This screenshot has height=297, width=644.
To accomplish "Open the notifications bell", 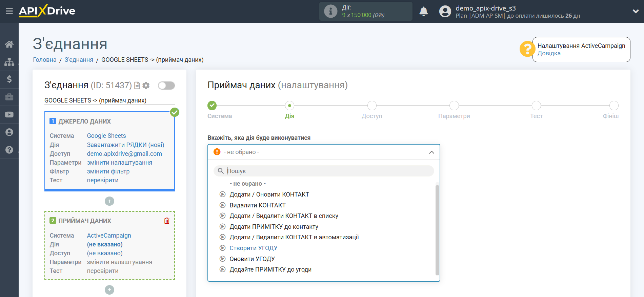I will pos(423,12).
